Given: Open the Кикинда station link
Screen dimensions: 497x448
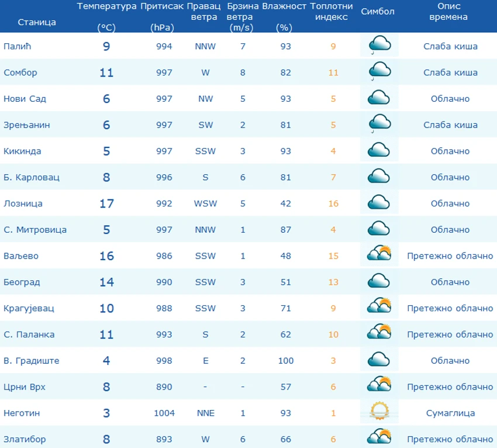Looking at the screenshot, I should tap(22, 151).
